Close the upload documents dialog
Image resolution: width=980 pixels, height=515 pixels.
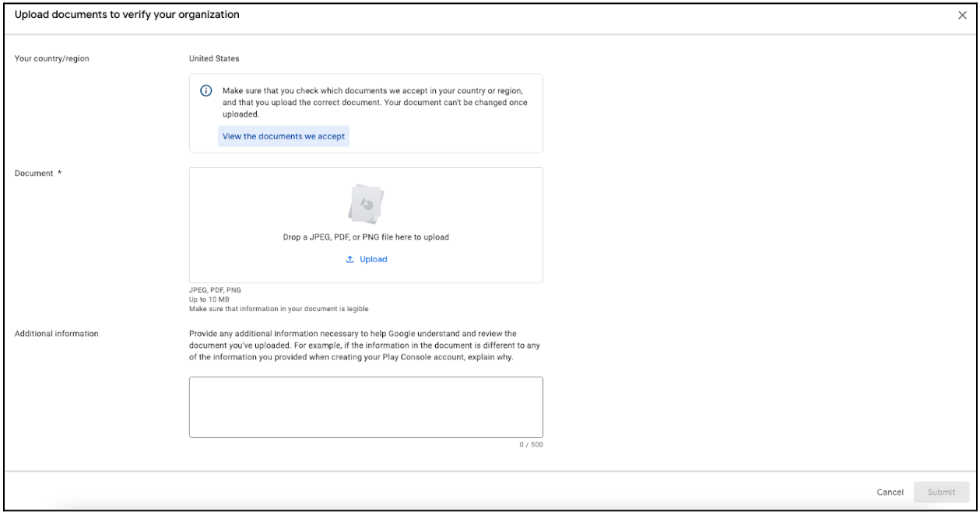962,16
